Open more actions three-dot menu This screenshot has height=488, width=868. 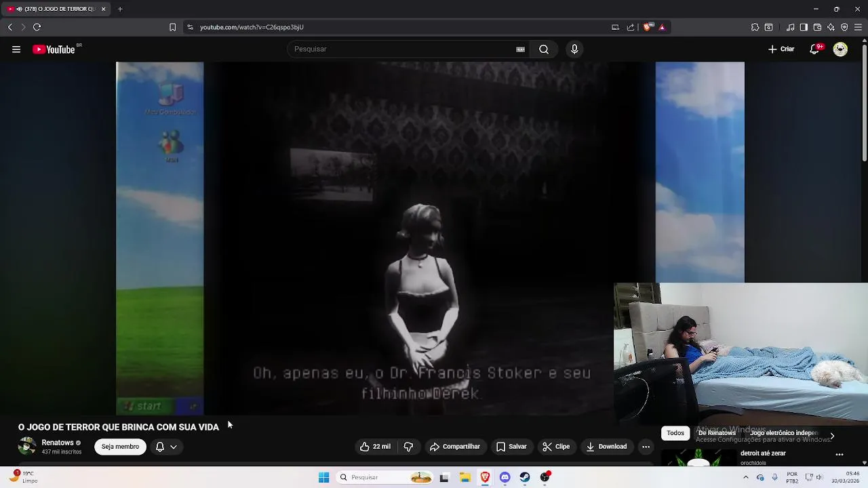click(x=646, y=447)
